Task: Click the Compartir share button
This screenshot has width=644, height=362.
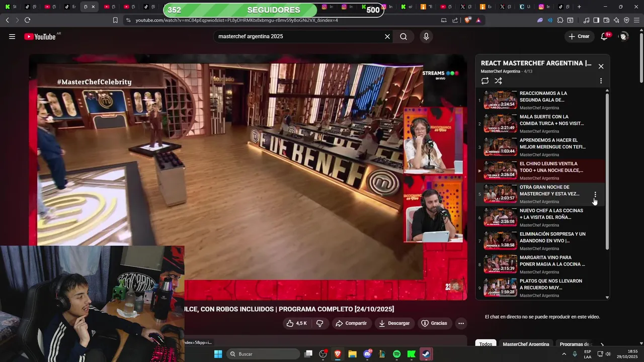Action: (x=351, y=323)
